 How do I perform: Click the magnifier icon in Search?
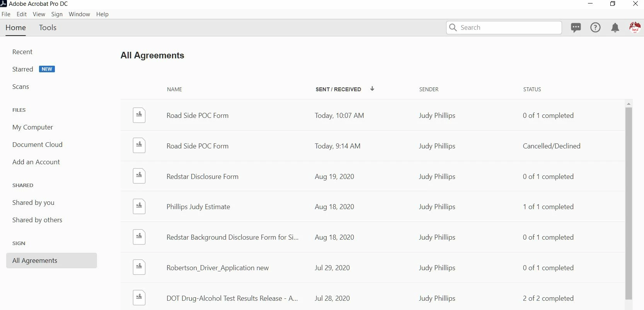[x=453, y=27]
